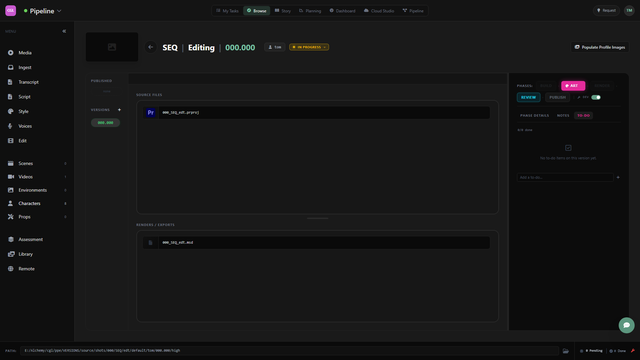Click the Premiere Pro file icon
Image resolution: width=640 pixels, height=360 pixels.
click(151, 113)
